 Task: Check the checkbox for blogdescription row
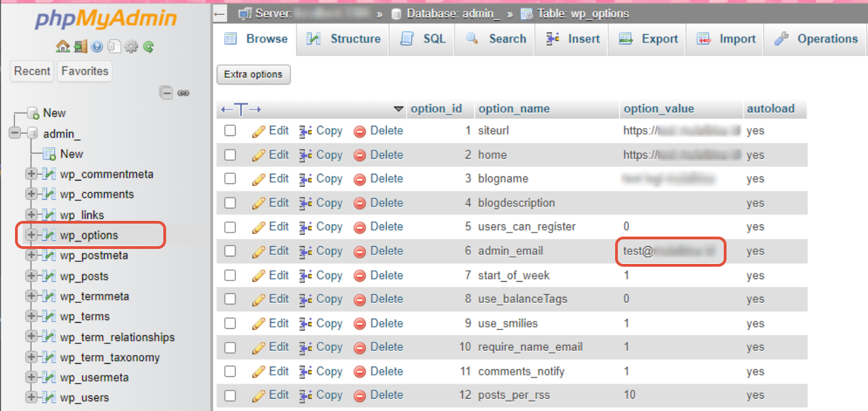230,203
